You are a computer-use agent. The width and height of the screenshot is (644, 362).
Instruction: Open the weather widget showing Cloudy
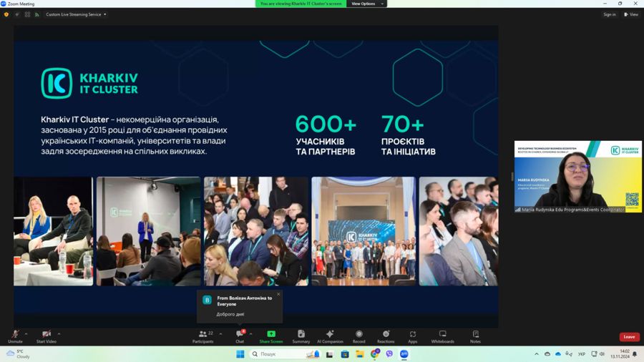(17, 354)
